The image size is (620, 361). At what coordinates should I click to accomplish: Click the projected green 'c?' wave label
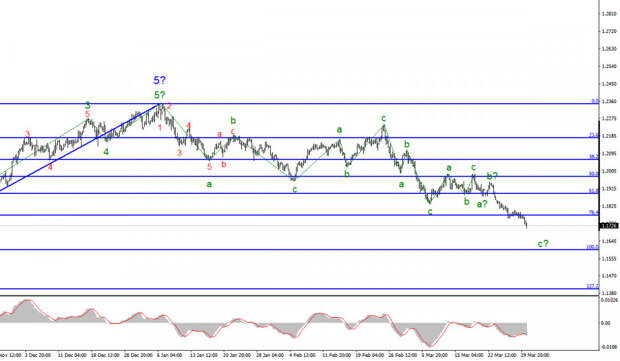click(x=543, y=244)
